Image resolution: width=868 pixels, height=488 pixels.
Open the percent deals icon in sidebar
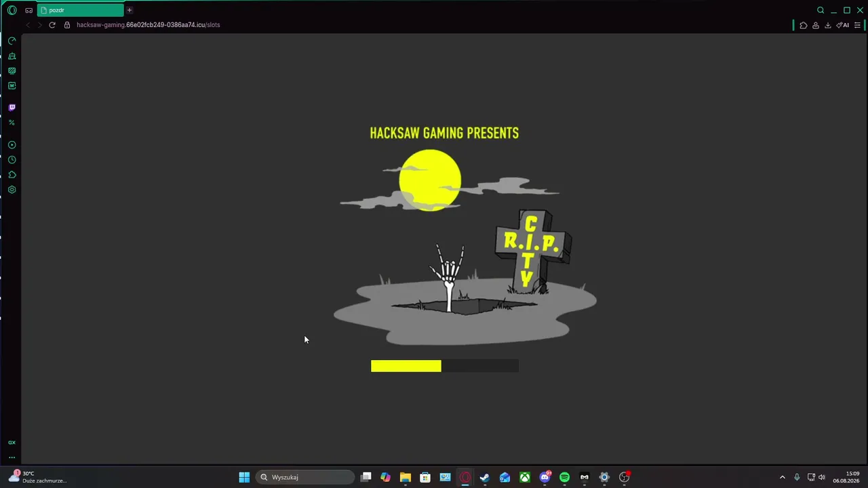click(12, 123)
